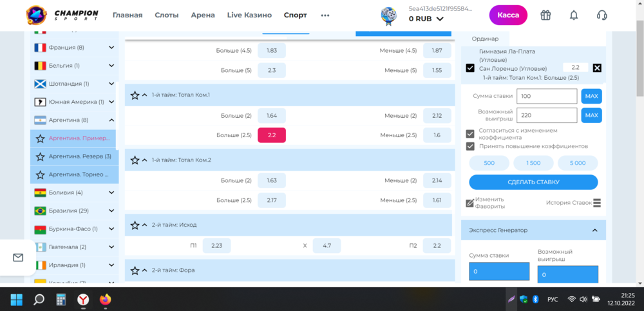
Task: Click the user avatar dice icon
Action: tap(388, 17)
